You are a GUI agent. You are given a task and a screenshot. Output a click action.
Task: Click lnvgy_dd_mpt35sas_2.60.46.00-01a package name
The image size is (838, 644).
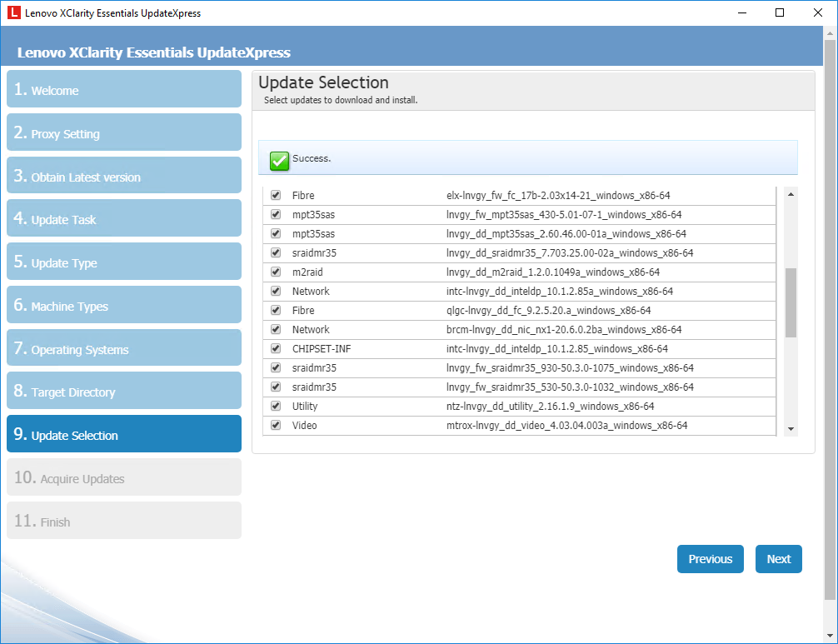pos(566,233)
